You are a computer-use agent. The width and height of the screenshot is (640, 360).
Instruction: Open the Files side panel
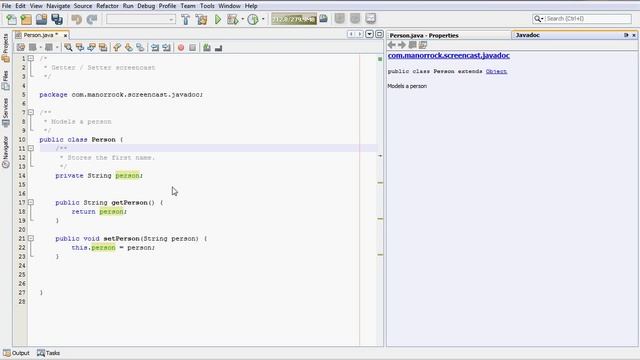point(5,80)
